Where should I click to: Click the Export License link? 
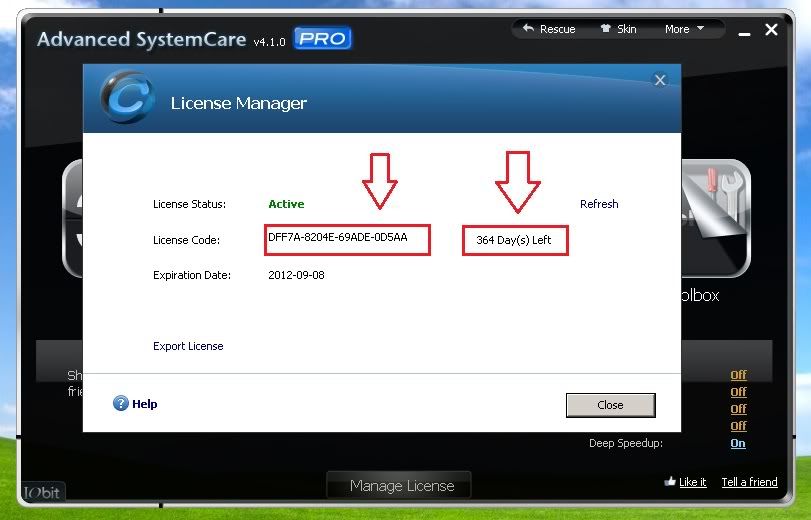click(188, 346)
